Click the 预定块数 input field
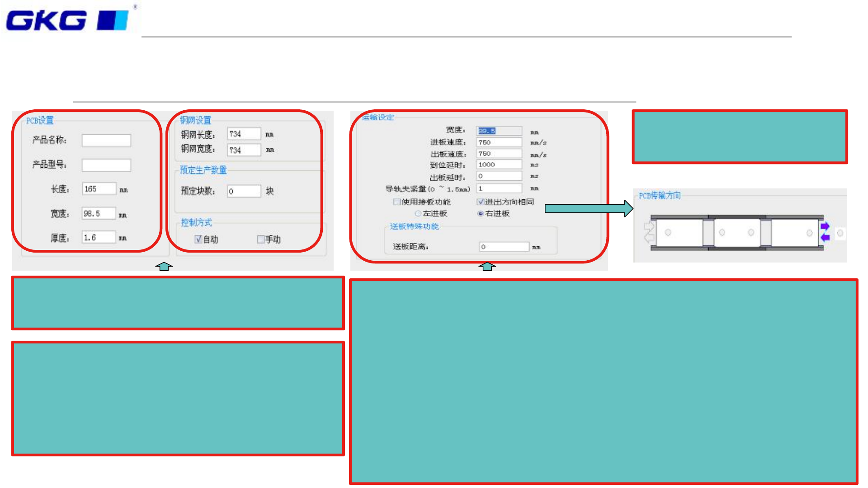Viewport: 868px width, 488px height. pyautogui.click(x=244, y=191)
